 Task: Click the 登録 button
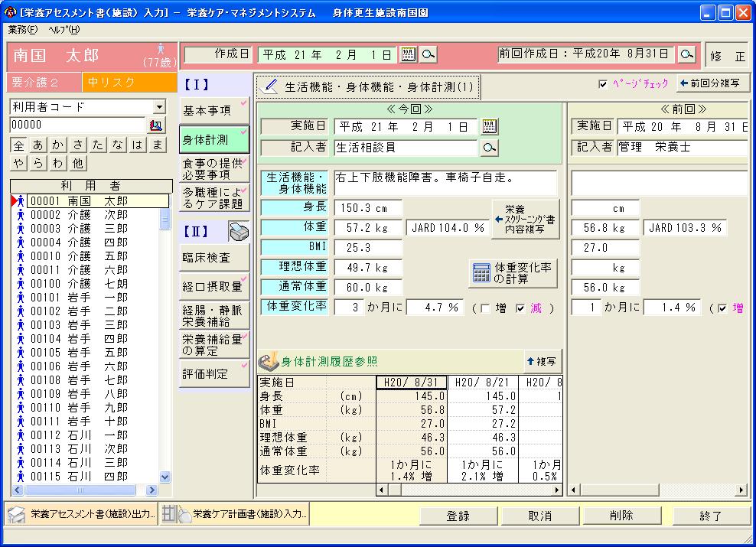[x=458, y=516]
